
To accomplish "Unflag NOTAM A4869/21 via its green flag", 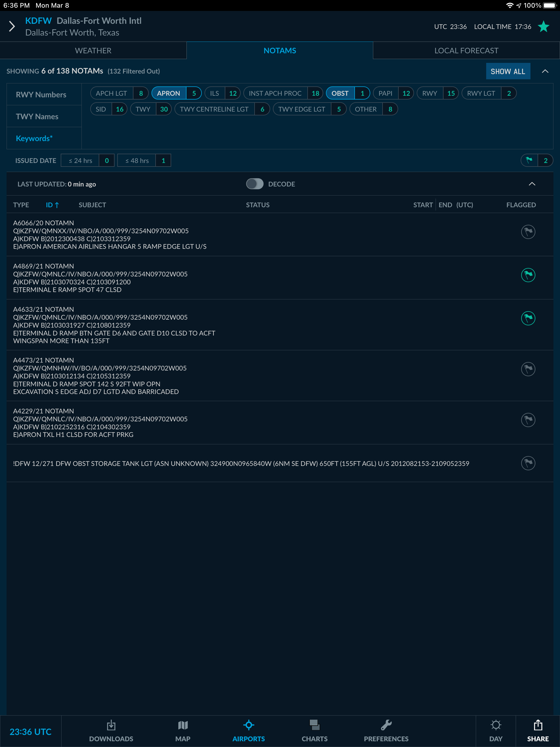I will (528, 275).
